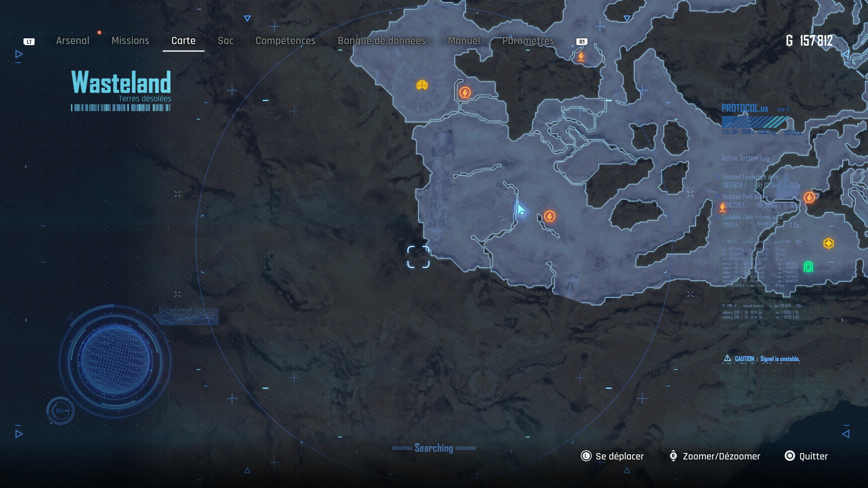Open the Banque de données tab

pyautogui.click(x=381, y=40)
